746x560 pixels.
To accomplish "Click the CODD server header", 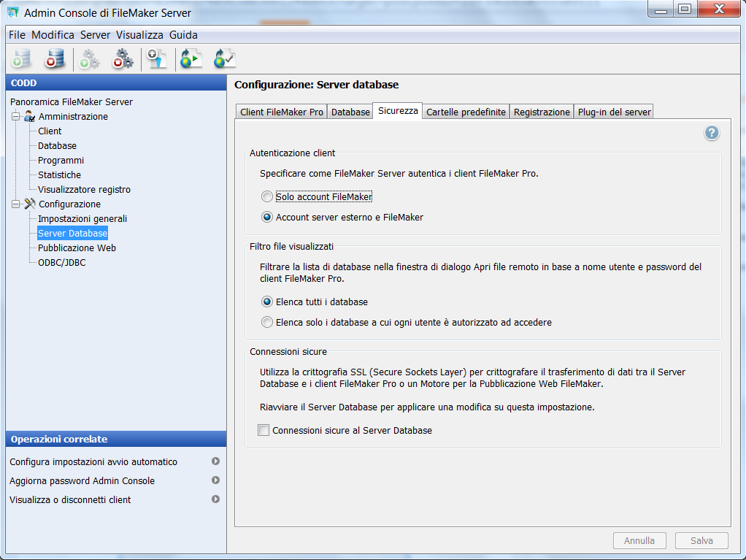I will [x=116, y=83].
